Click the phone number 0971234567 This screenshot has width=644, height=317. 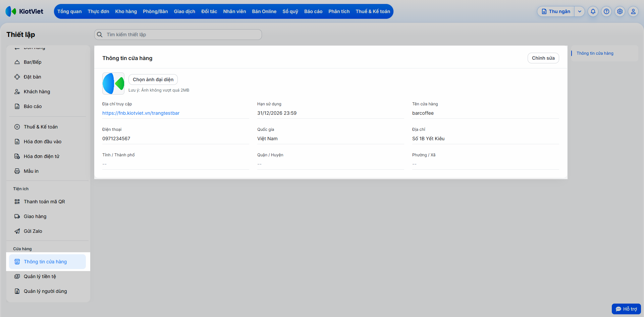pyautogui.click(x=116, y=139)
